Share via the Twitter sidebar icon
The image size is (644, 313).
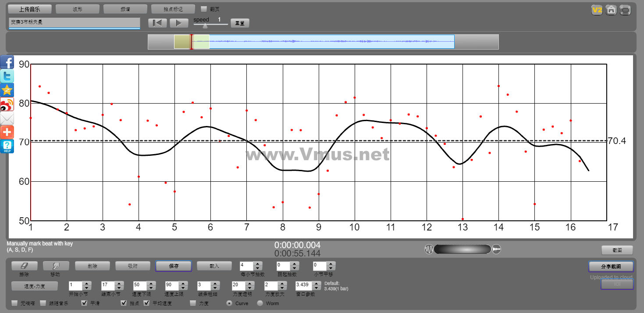(x=7, y=76)
